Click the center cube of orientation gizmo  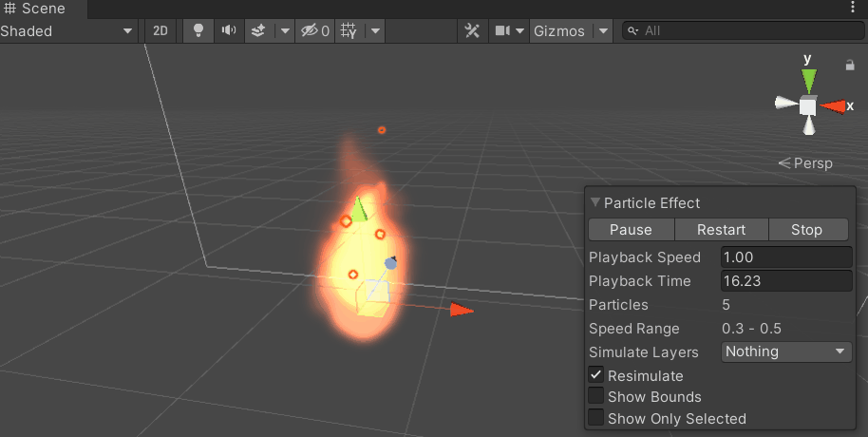point(807,105)
